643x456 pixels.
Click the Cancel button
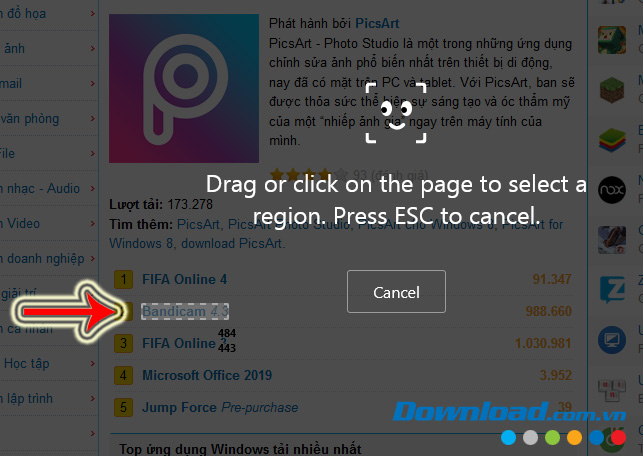tap(396, 292)
